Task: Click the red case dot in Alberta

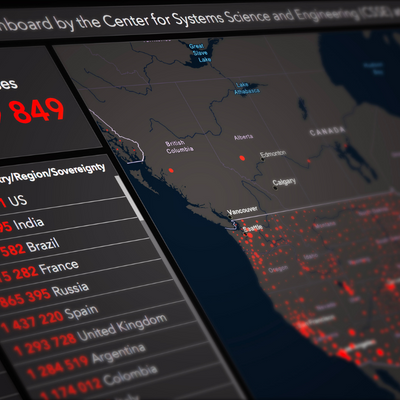Action: (x=242, y=158)
